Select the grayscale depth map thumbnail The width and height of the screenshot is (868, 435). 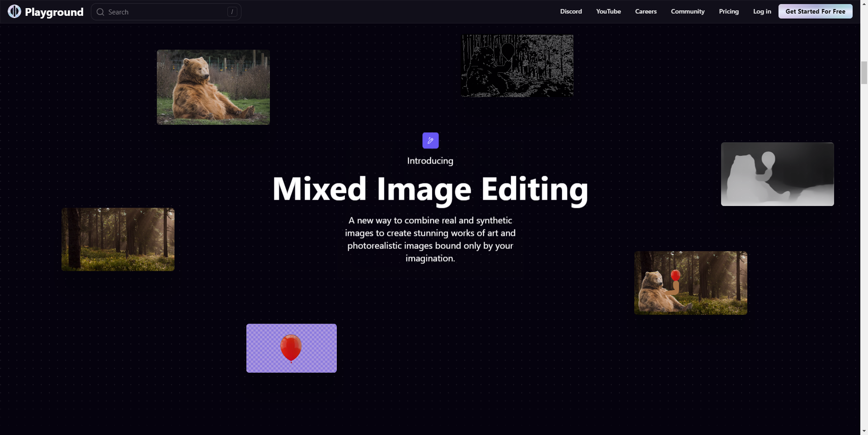(778, 174)
